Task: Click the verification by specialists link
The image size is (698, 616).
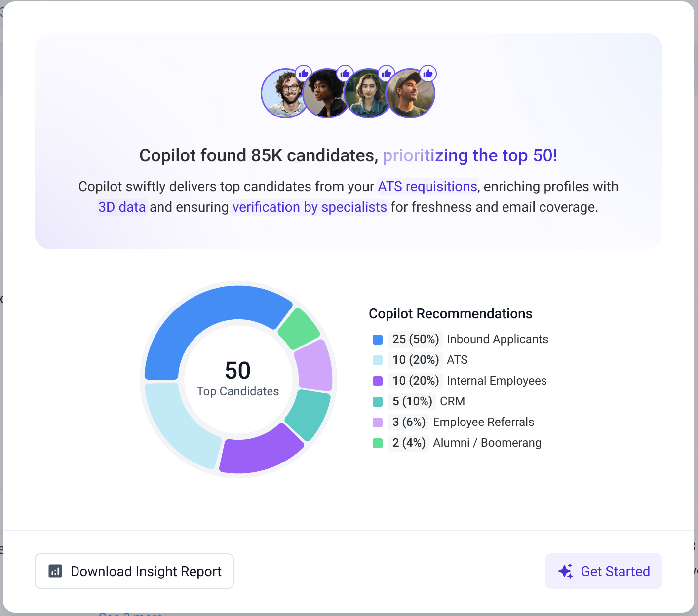Action: point(310,207)
